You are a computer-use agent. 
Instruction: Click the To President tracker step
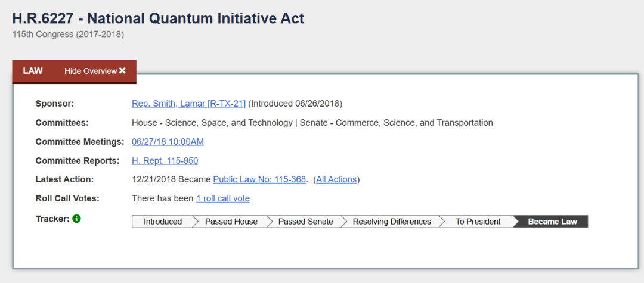pyautogui.click(x=478, y=222)
